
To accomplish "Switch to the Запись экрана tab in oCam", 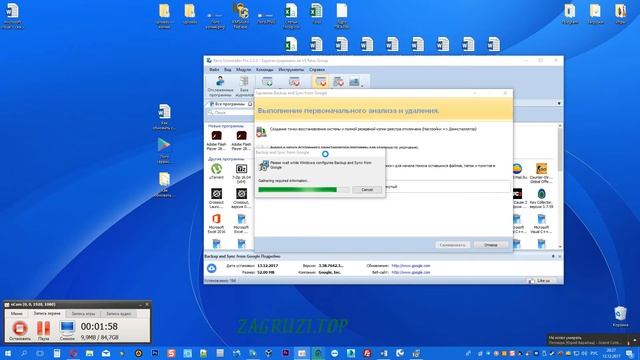I will click(47, 313).
